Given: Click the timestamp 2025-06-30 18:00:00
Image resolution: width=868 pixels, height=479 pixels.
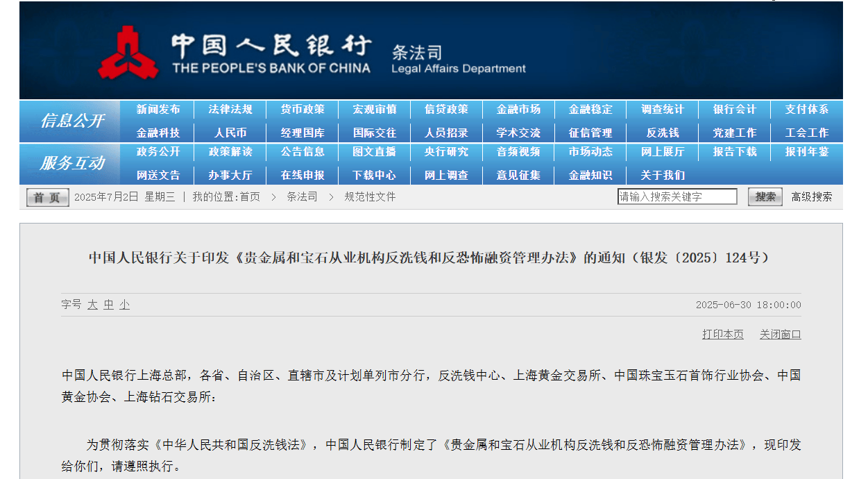Looking at the screenshot, I should [x=749, y=305].
